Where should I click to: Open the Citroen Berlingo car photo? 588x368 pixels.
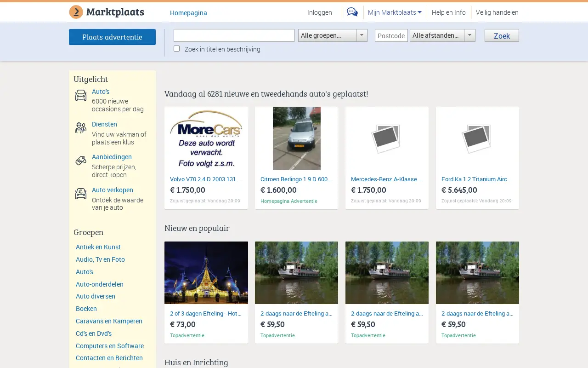297,138
